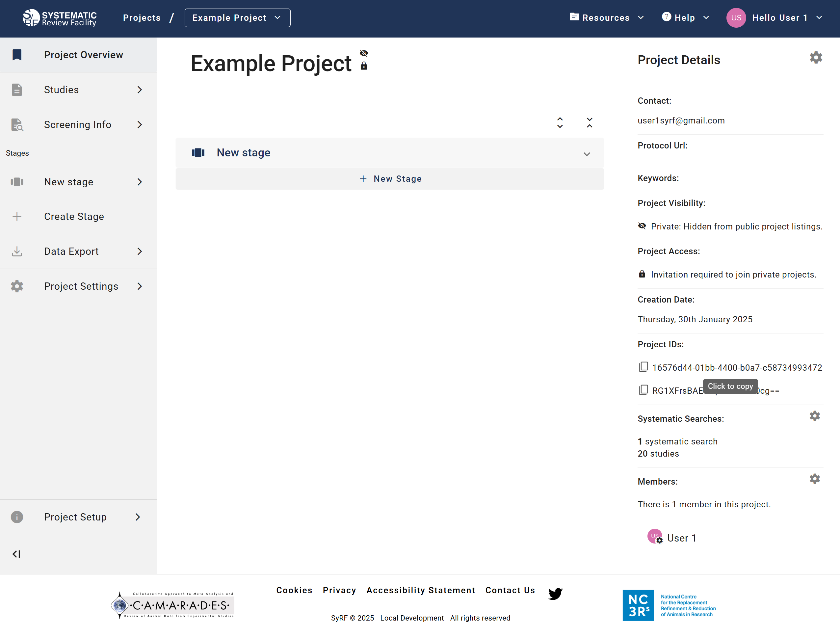Open the Systematic Searches settings gear
Image resolution: width=840 pixels, height=638 pixels.
pos(815,416)
